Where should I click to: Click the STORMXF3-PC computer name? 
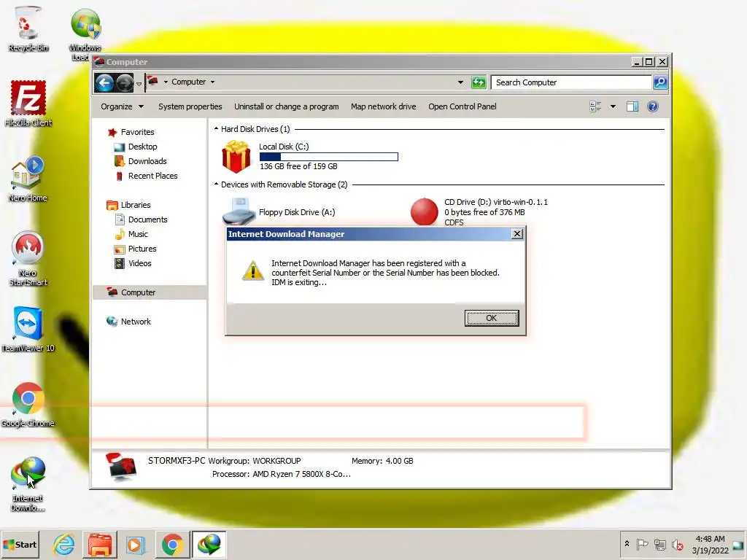[x=177, y=461]
